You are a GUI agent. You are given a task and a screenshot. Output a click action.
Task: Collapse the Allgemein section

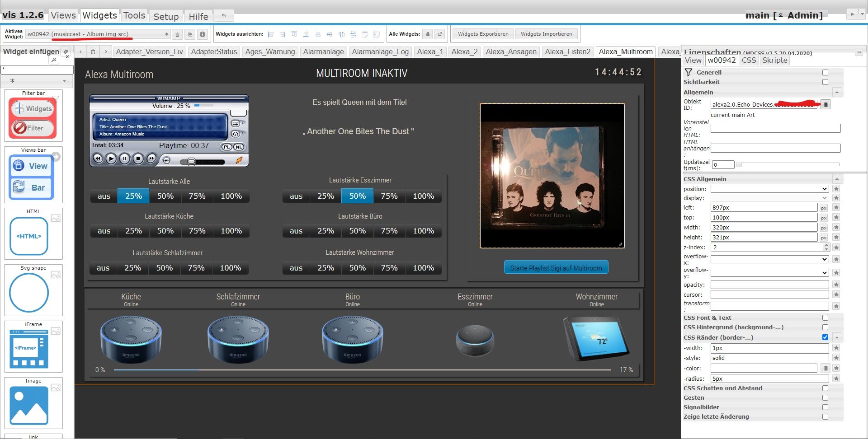point(837,92)
